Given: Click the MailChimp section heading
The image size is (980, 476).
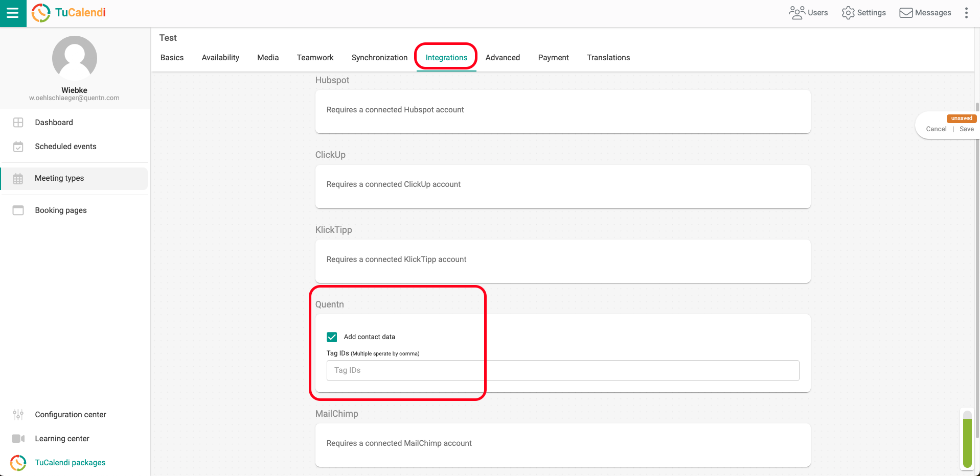Looking at the screenshot, I should [336, 414].
